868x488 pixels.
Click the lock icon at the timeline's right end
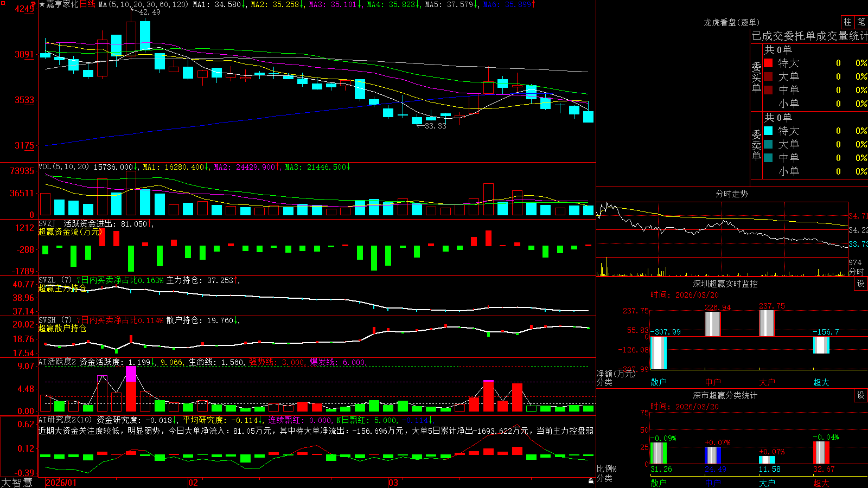click(591, 481)
